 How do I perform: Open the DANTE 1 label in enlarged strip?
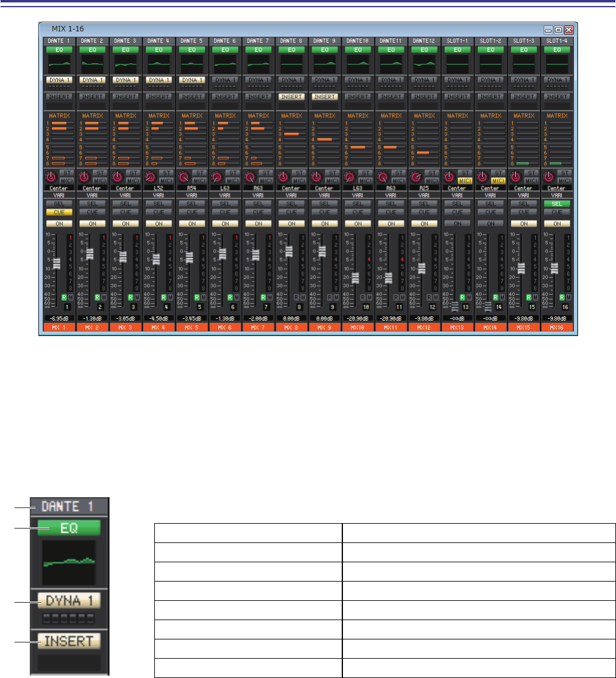tap(69, 506)
